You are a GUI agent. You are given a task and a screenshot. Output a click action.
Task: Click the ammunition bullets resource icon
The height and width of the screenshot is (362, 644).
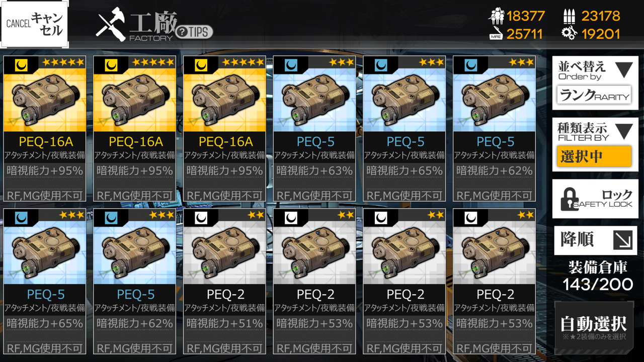pyautogui.click(x=569, y=16)
